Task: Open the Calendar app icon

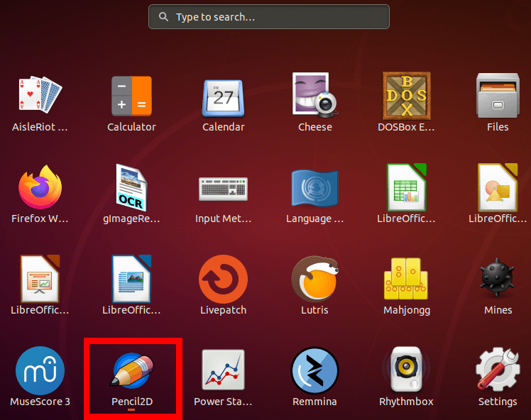Action: point(223,98)
